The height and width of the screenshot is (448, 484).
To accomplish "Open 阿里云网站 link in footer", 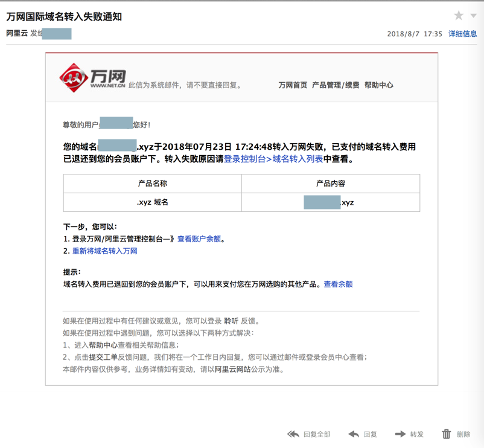I will [232, 370].
